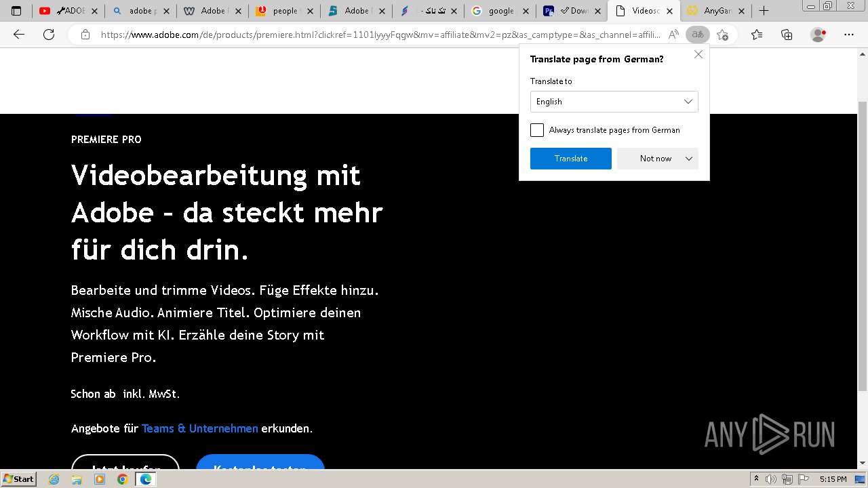Click the address bar URL field
Image resolution: width=868 pixels, height=488 pixels.
tap(380, 35)
